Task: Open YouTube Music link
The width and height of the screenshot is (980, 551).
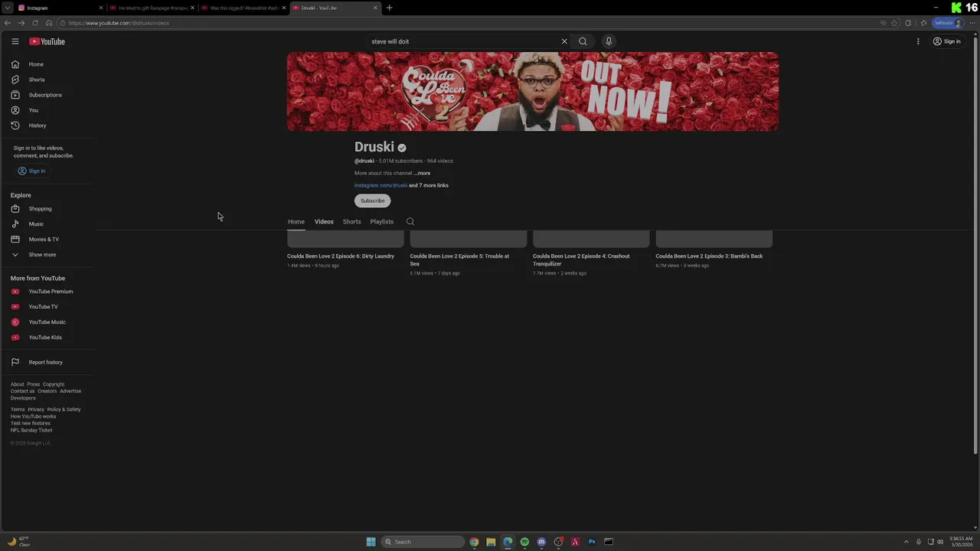Action: coord(46,322)
